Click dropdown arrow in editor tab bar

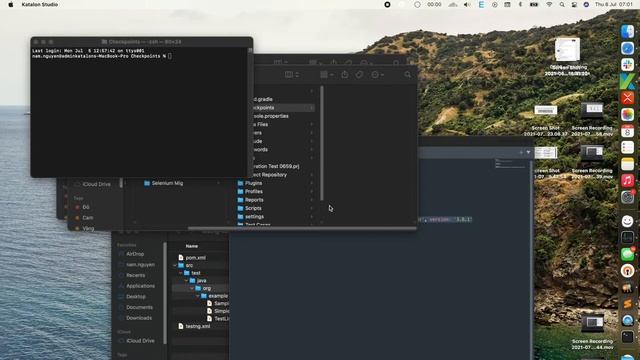tap(529, 152)
